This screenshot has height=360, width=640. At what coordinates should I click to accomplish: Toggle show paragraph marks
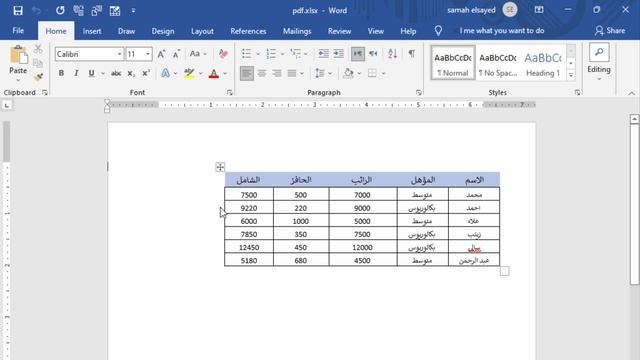pos(411,53)
